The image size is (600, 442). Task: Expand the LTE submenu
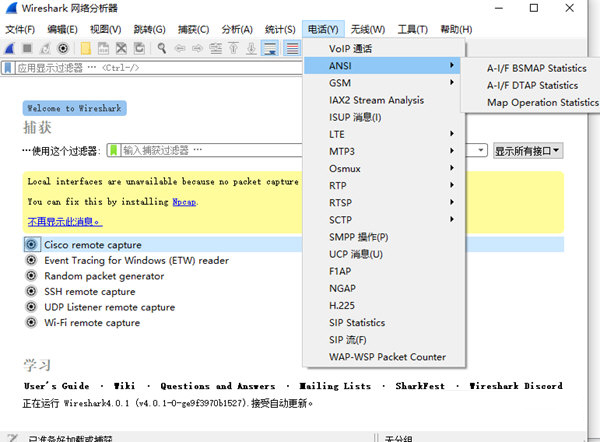point(383,134)
